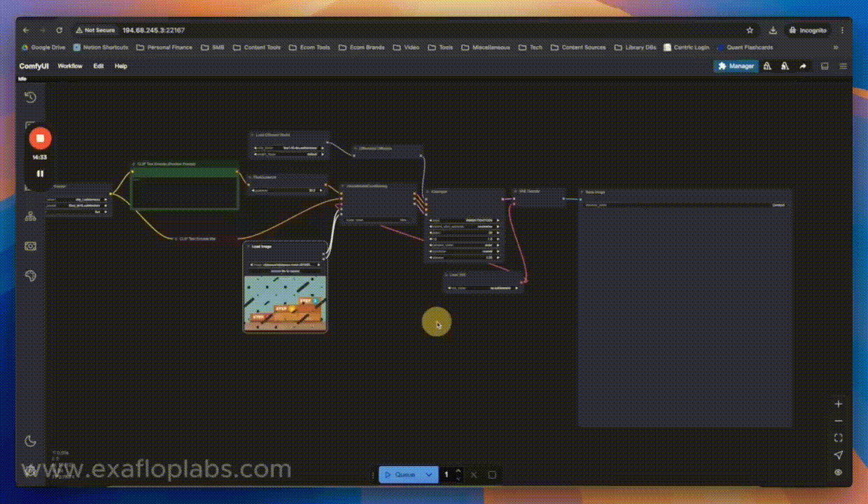This screenshot has height=504, width=868.
Task: Click the Queue button to run the workflow
Action: (x=405, y=475)
